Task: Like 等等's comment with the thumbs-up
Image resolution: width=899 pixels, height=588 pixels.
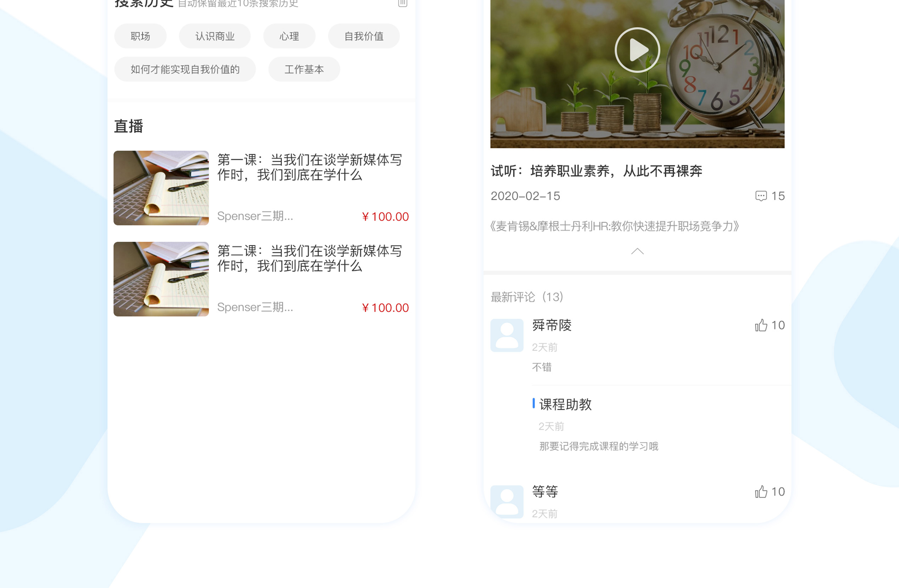Action: click(x=761, y=492)
